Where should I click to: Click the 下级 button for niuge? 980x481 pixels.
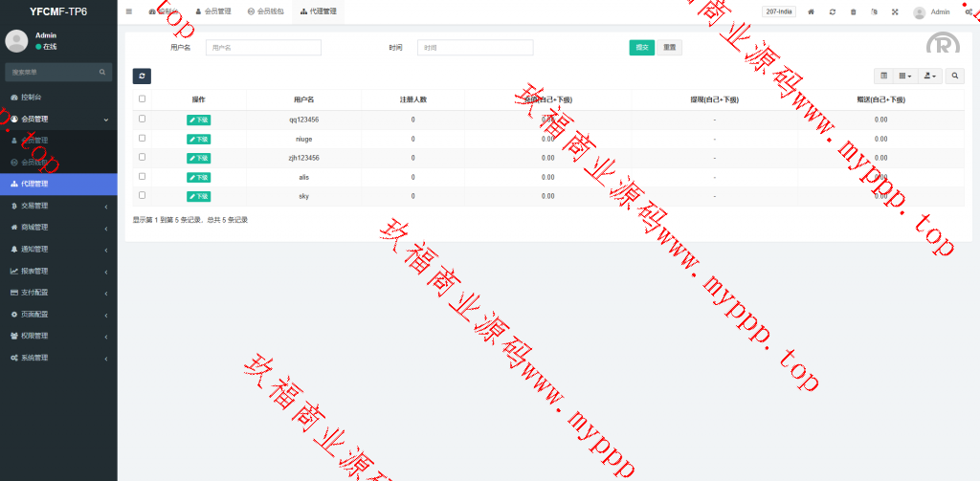tap(198, 139)
